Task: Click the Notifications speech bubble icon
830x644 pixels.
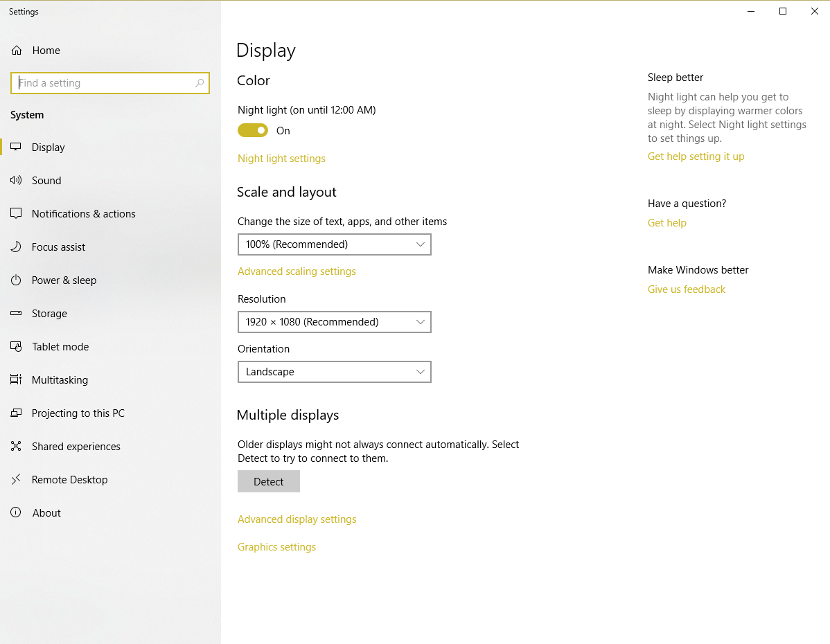Action: (16, 214)
